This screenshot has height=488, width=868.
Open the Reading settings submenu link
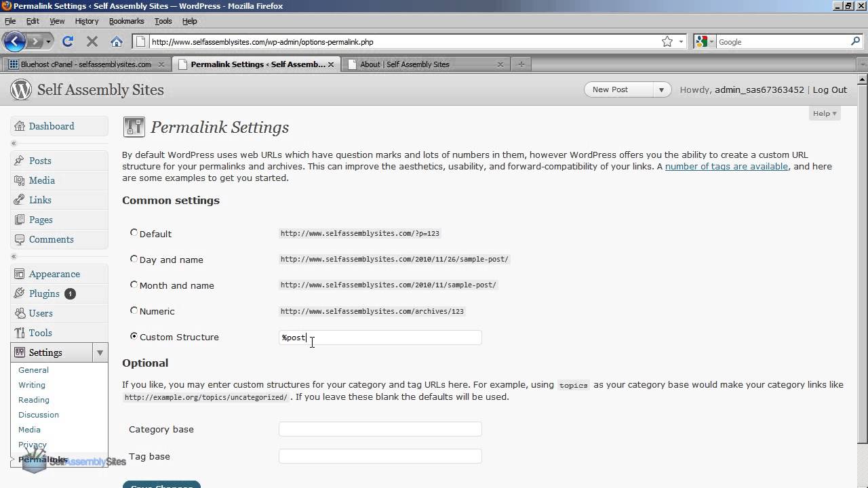pos(34,400)
